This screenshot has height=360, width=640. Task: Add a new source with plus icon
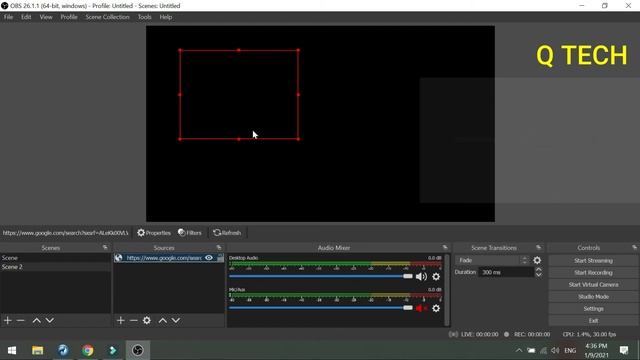pyautogui.click(x=120, y=320)
